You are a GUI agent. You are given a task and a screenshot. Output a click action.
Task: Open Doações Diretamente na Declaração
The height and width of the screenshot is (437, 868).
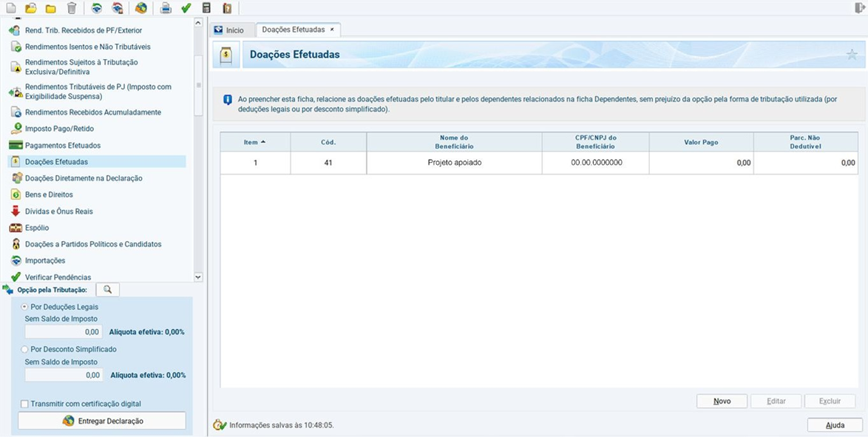click(x=84, y=178)
